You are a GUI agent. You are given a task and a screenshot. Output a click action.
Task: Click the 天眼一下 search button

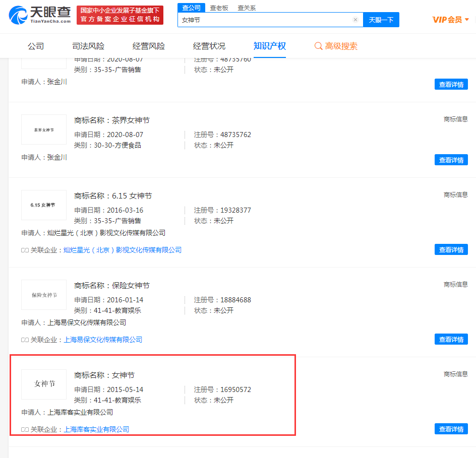pyautogui.click(x=381, y=19)
